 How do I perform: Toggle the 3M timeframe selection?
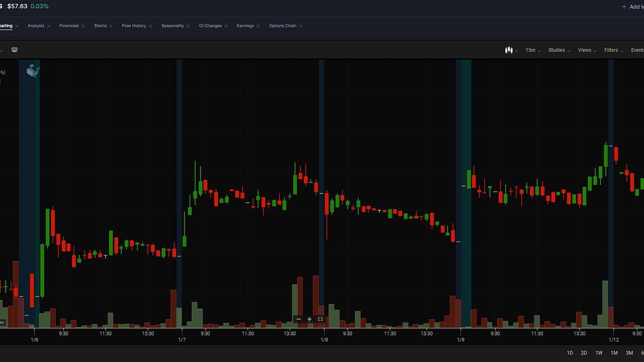click(x=629, y=353)
